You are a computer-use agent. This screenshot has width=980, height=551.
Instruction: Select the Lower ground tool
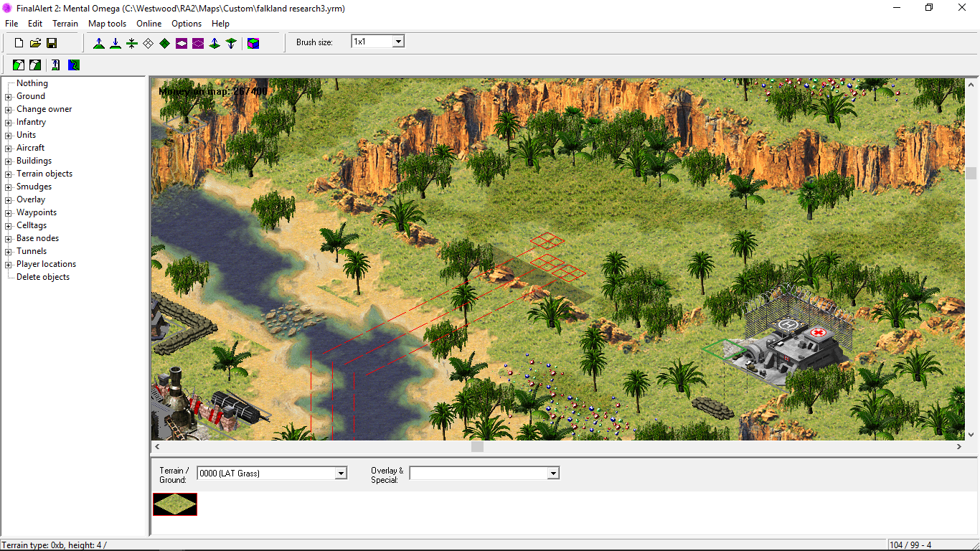pyautogui.click(x=116, y=43)
